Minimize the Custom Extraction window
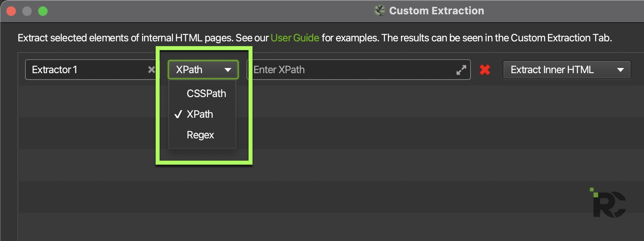Image resolution: width=644 pixels, height=241 pixels. coord(27,11)
